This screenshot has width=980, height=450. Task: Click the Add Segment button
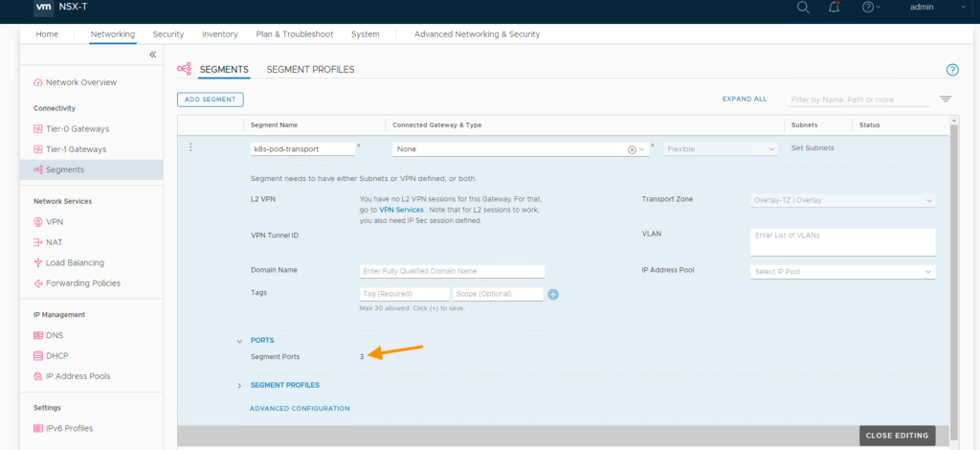tap(211, 100)
